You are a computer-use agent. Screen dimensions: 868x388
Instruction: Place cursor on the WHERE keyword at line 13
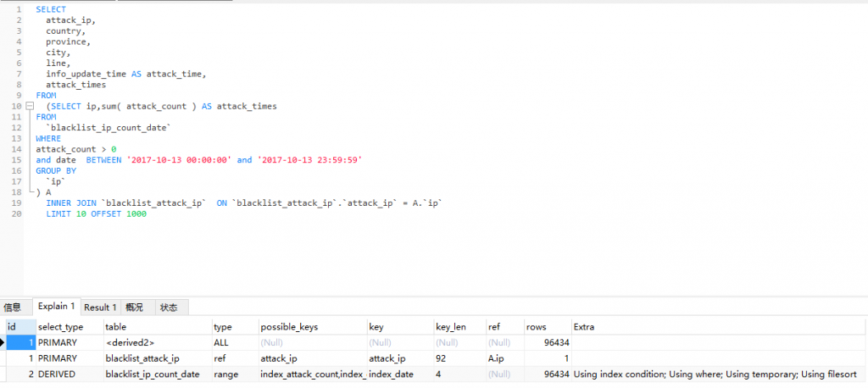pos(48,138)
